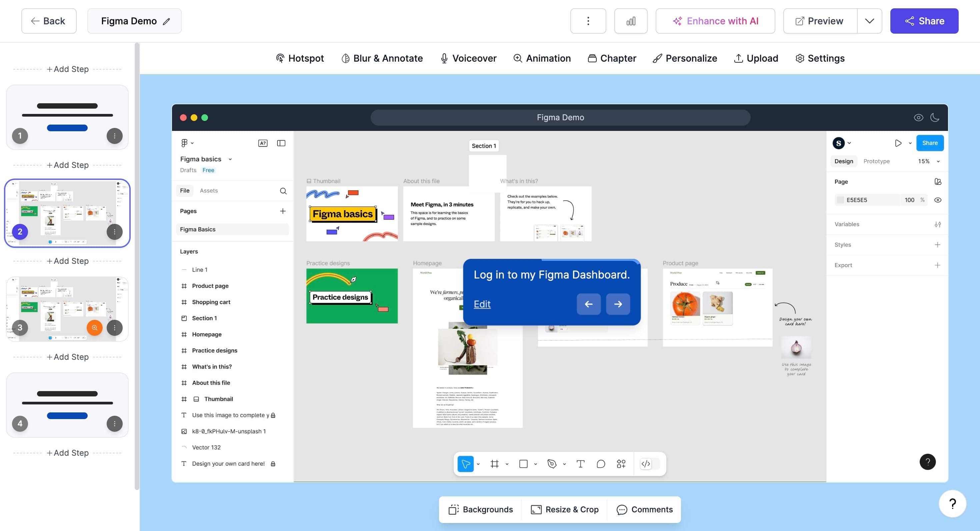Open the three-dot more options menu in header
The width and height of the screenshot is (980, 531).
(588, 21)
